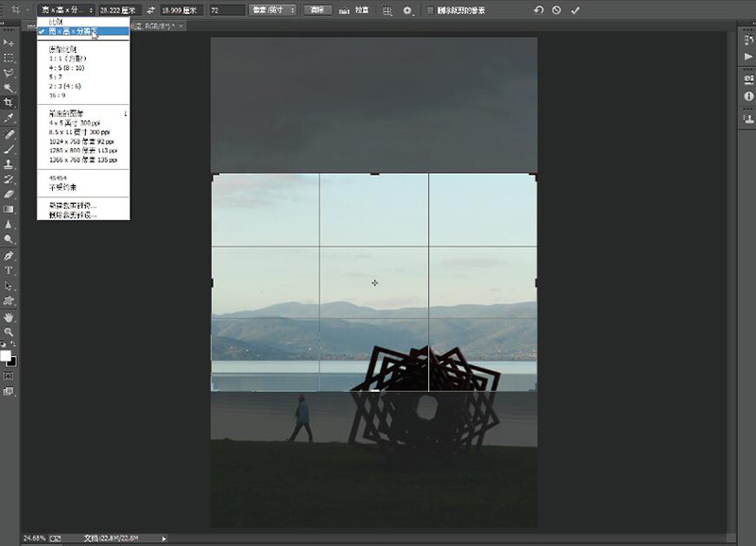This screenshot has width=756, height=546.
Task: Cancel the crop operation
Action: pos(556,10)
